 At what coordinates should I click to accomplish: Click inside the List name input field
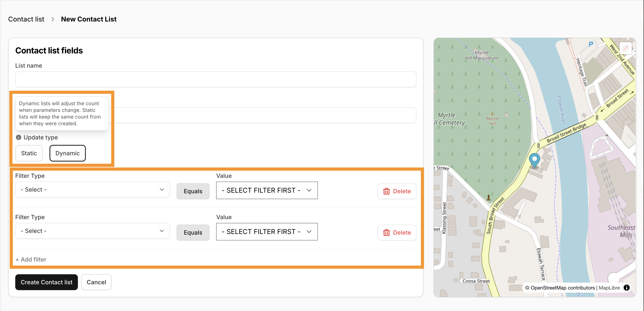click(215, 79)
